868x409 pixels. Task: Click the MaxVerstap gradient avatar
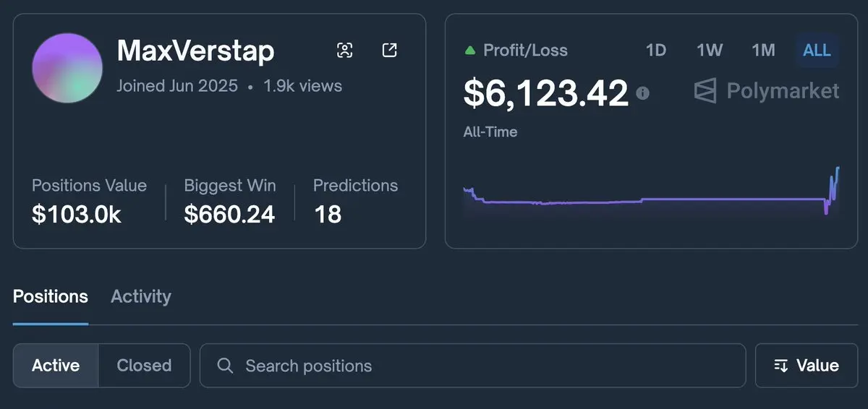(x=67, y=68)
